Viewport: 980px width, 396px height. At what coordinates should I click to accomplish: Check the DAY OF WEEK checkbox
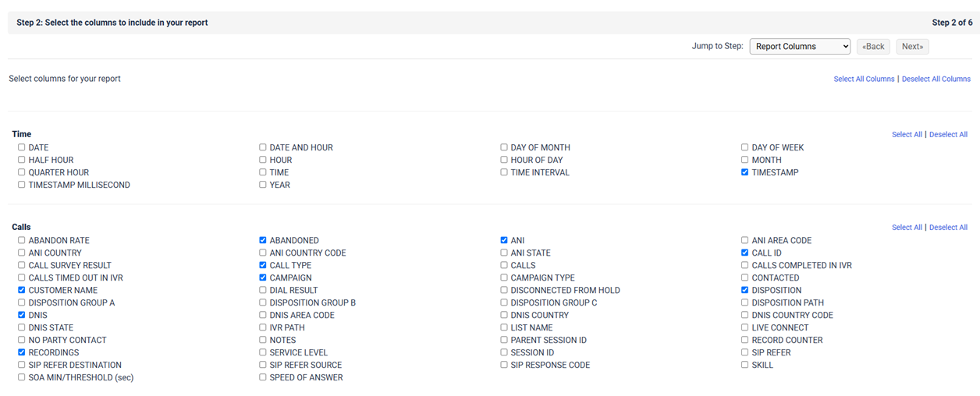[x=745, y=147]
